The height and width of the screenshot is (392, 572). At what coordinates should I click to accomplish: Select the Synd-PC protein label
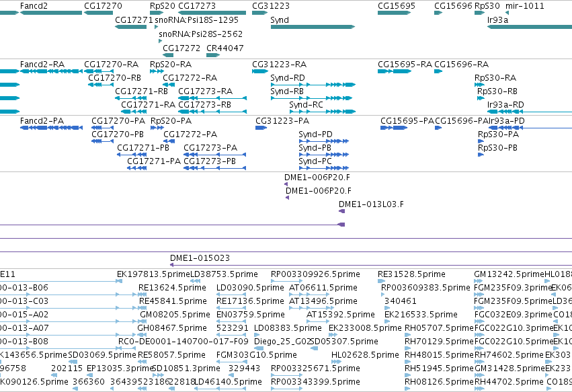pos(315,161)
